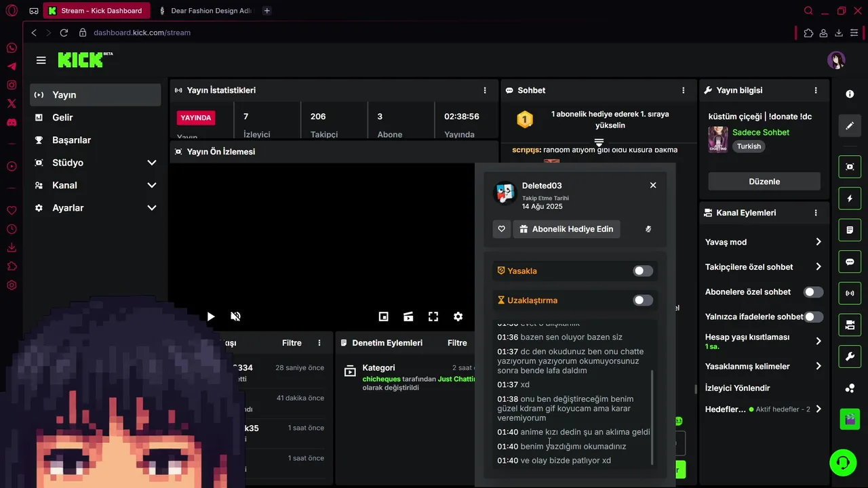
Task: Open stream preview settings gear
Action: click(x=458, y=317)
